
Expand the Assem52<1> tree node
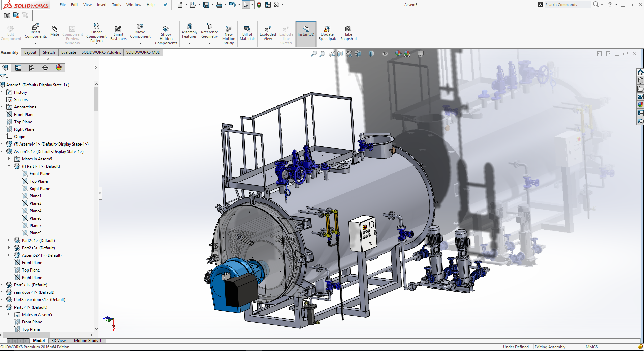pyautogui.click(x=9, y=255)
